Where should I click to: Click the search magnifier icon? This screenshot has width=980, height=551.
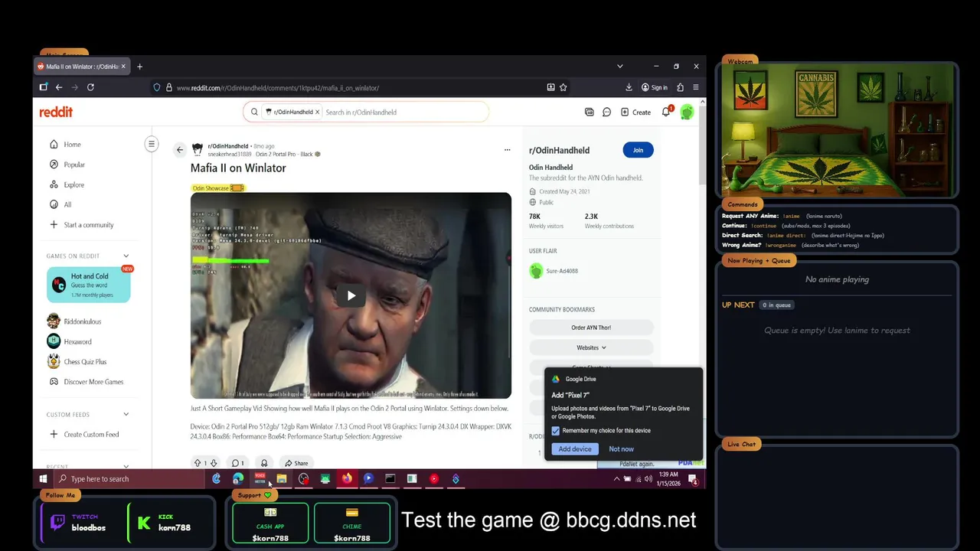tap(254, 112)
